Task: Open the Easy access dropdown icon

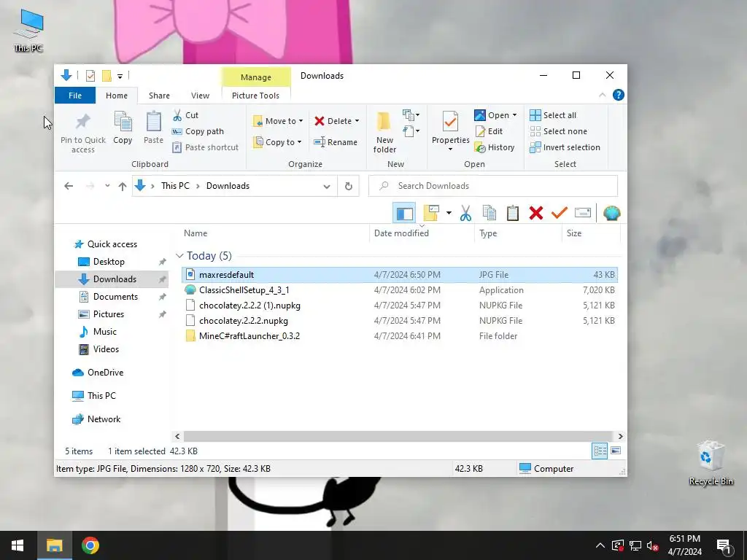Action: [x=411, y=131]
